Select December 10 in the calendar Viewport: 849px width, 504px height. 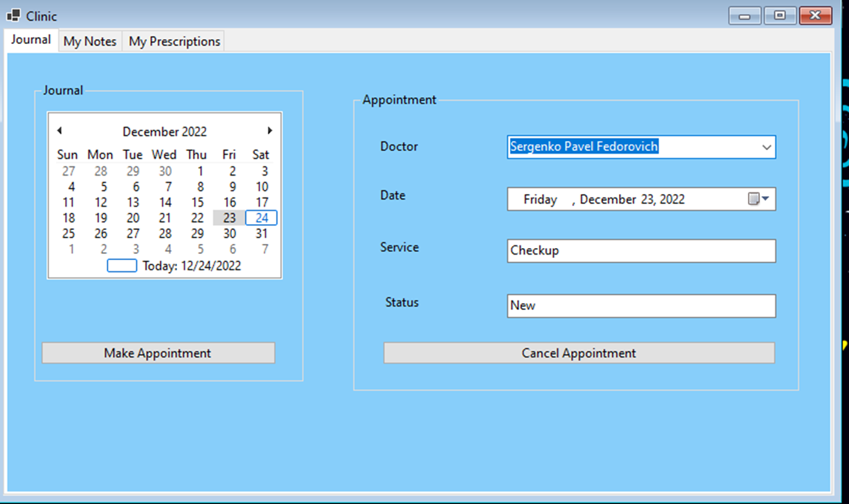tap(262, 187)
